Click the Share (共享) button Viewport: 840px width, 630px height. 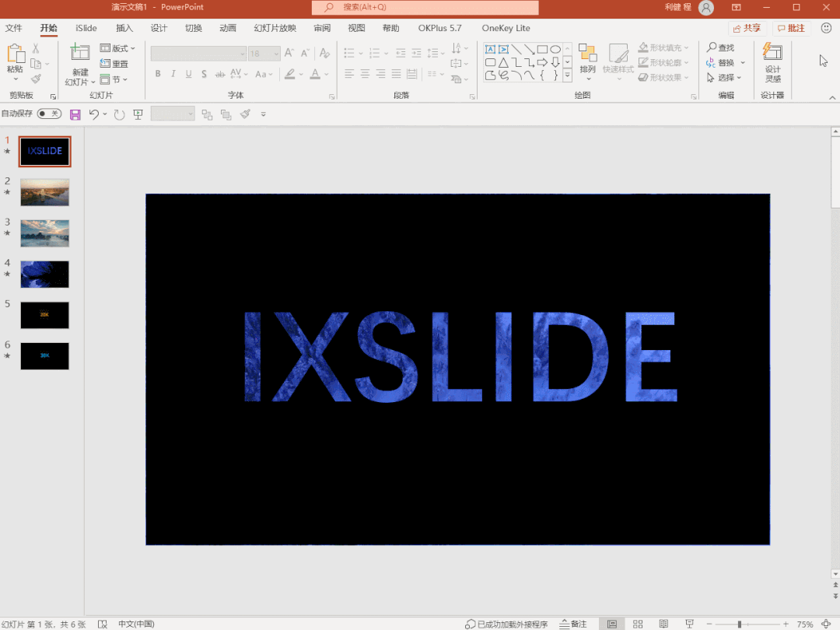(x=747, y=28)
